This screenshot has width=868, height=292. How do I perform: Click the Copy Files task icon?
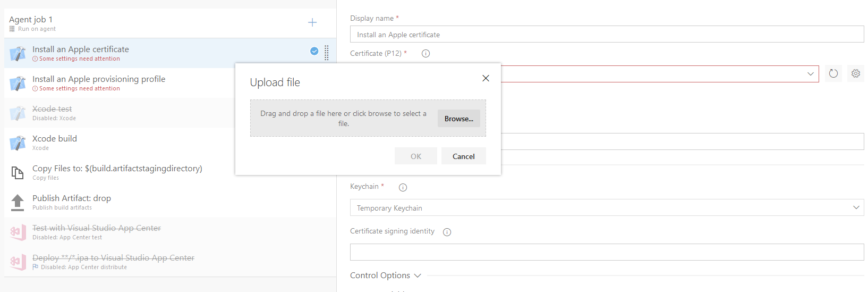pyautogui.click(x=18, y=172)
